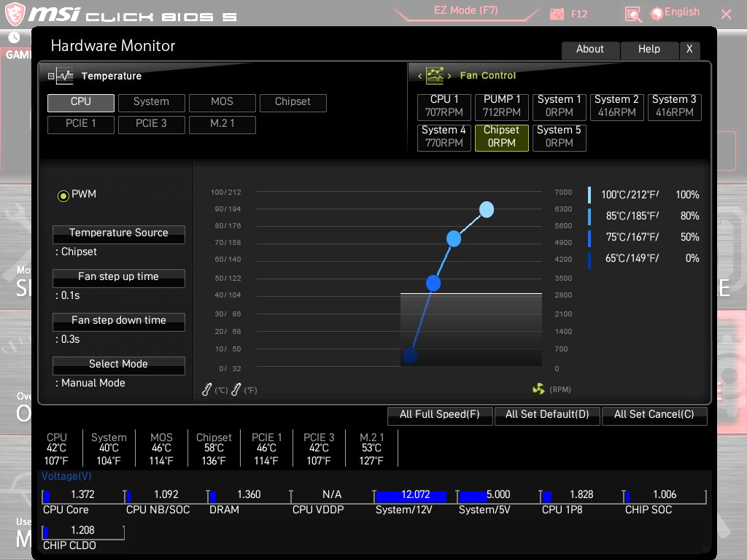Click the Fahrenheit thermometer icon

(236, 389)
